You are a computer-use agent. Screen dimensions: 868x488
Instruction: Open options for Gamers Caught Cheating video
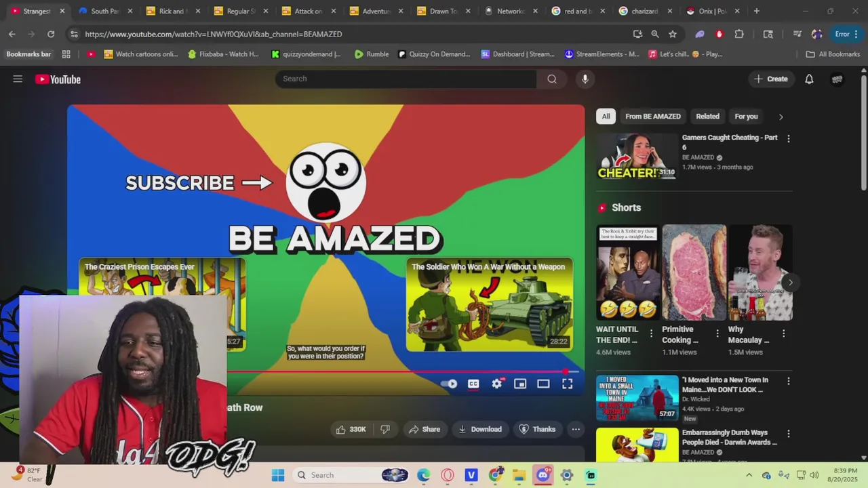788,138
